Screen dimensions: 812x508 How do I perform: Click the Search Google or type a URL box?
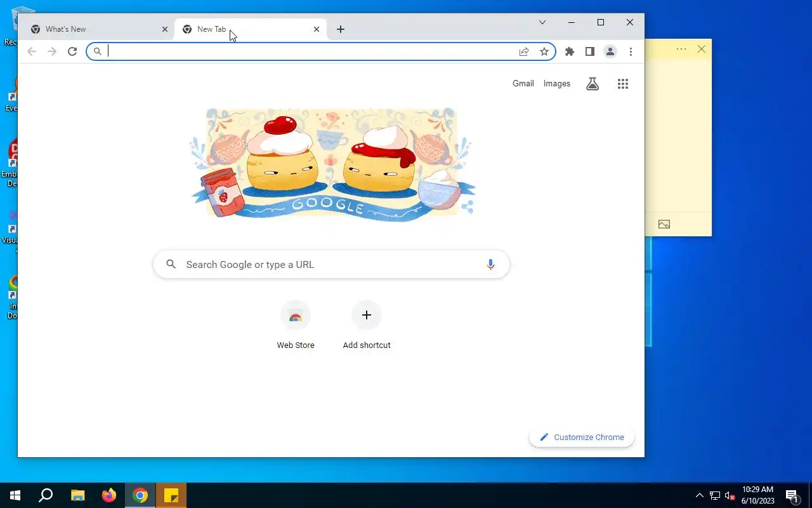tap(331, 264)
